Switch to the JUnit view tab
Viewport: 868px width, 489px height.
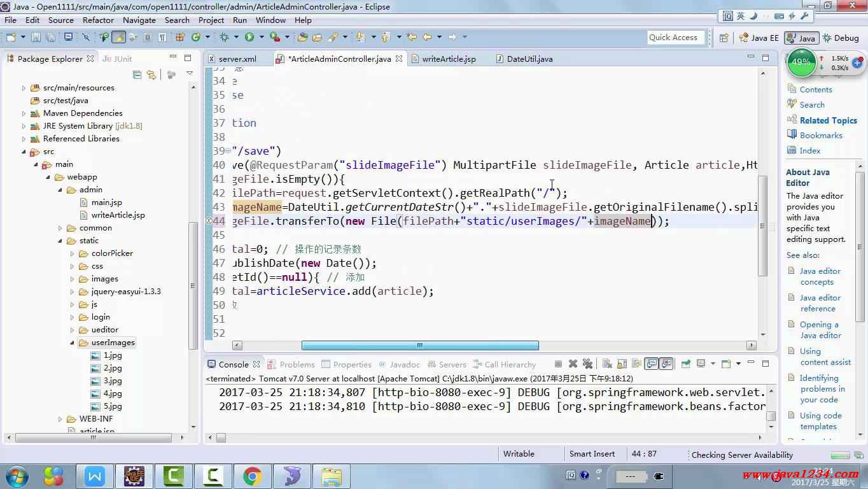pyautogui.click(x=117, y=59)
